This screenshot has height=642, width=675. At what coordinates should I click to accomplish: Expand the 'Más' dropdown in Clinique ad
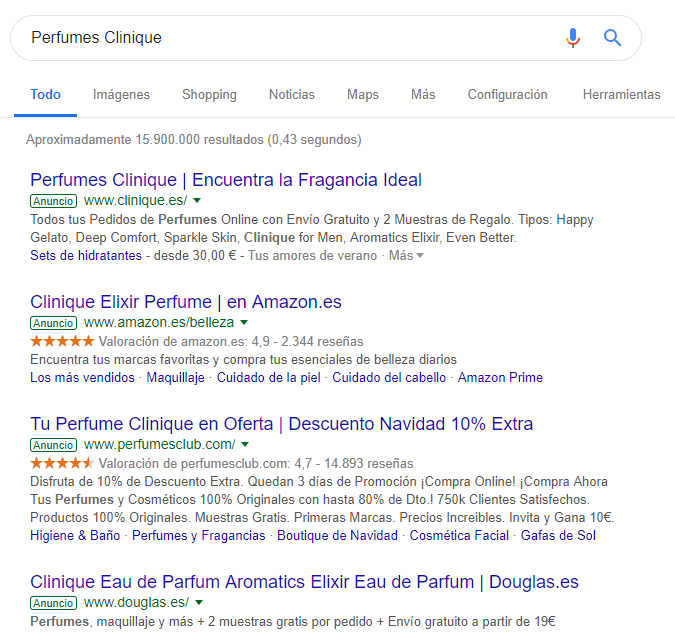tap(406, 255)
